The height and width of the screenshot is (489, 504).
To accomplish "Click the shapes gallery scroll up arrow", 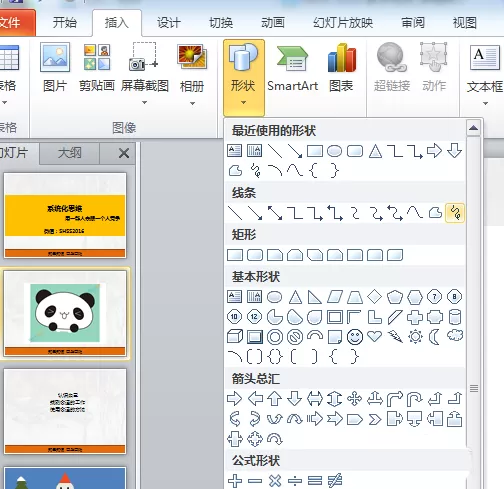I will 474,128.
